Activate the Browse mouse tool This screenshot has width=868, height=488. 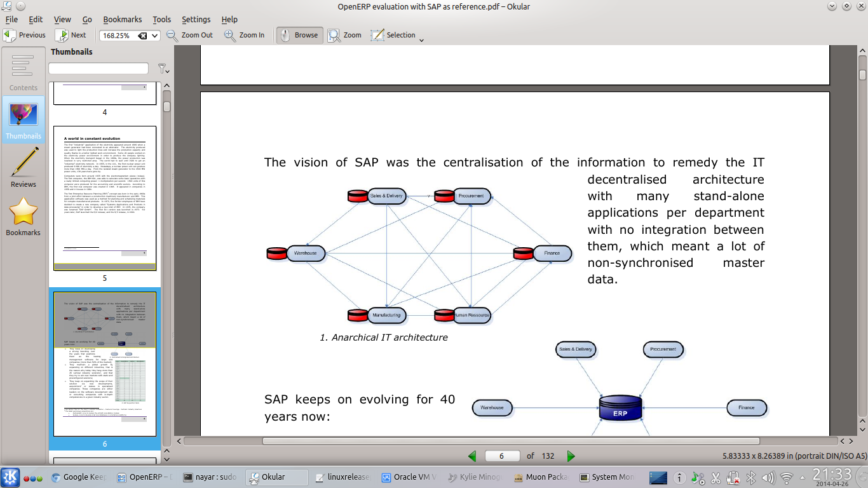point(299,35)
